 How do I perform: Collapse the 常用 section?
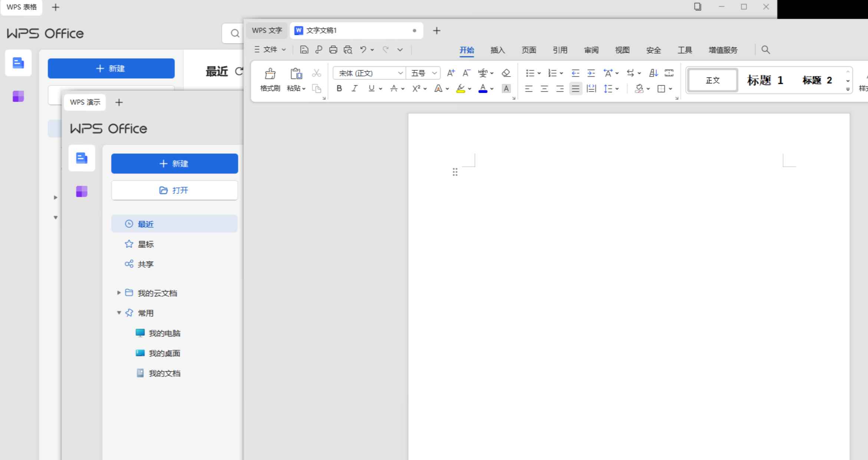pyautogui.click(x=119, y=313)
